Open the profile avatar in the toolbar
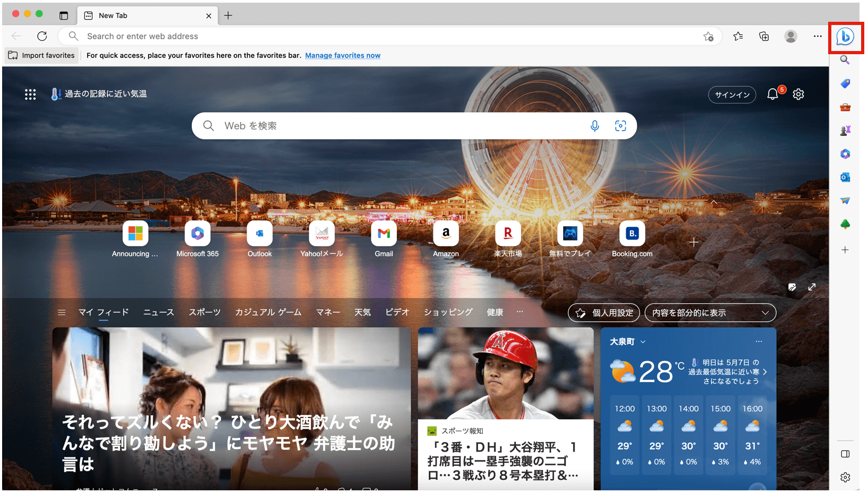Viewport: 868px width, 493px height. pyautogui.click(x=790, y=36)
